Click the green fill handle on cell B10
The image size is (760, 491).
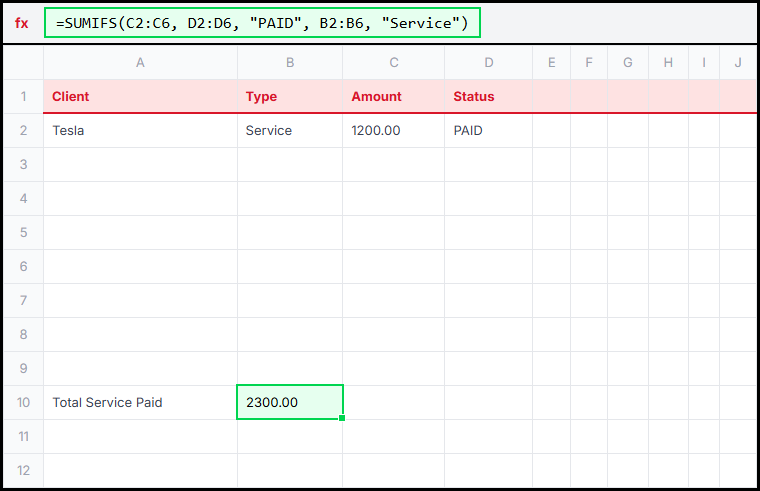(x=343, y=418)
